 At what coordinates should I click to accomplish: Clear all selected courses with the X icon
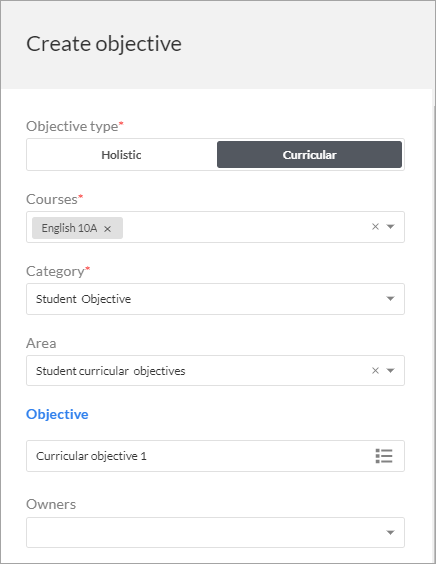point(375,227)
